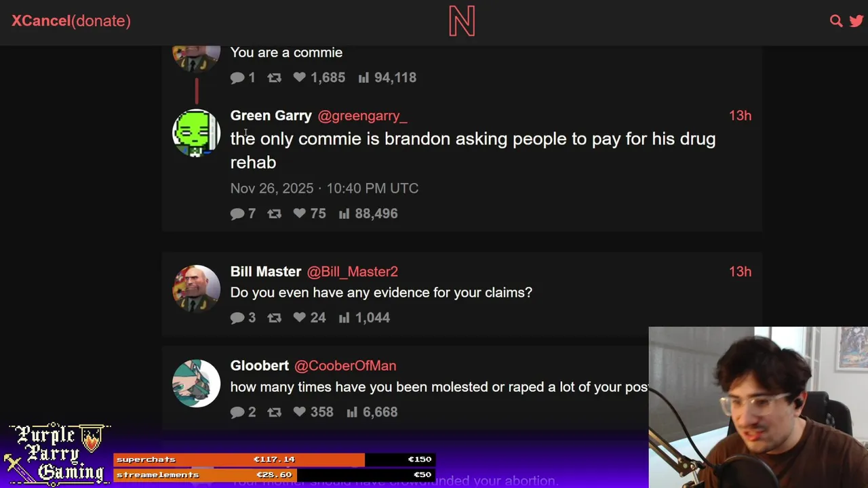Click comment icon on 'You are a commie' tweet
Image resolution: width=868 pixels, height=488 pixels.
click(x=237, y=78)
